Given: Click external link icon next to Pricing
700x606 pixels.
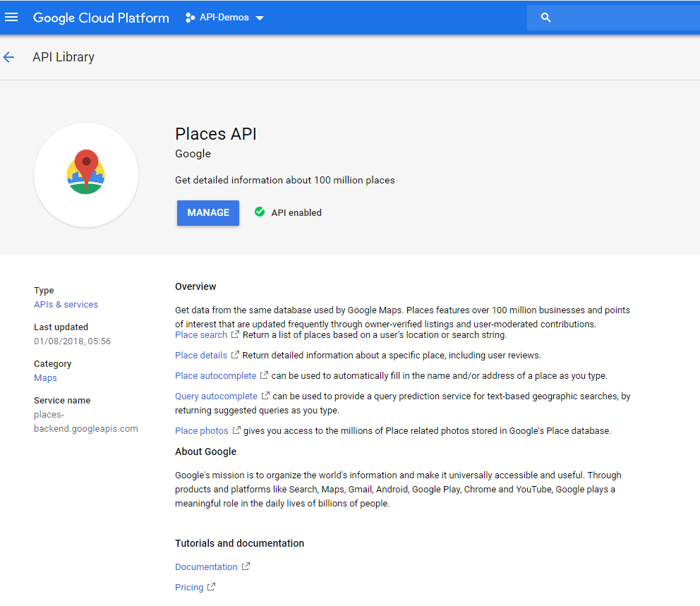Looking at the screenshot, I should 211,587.
